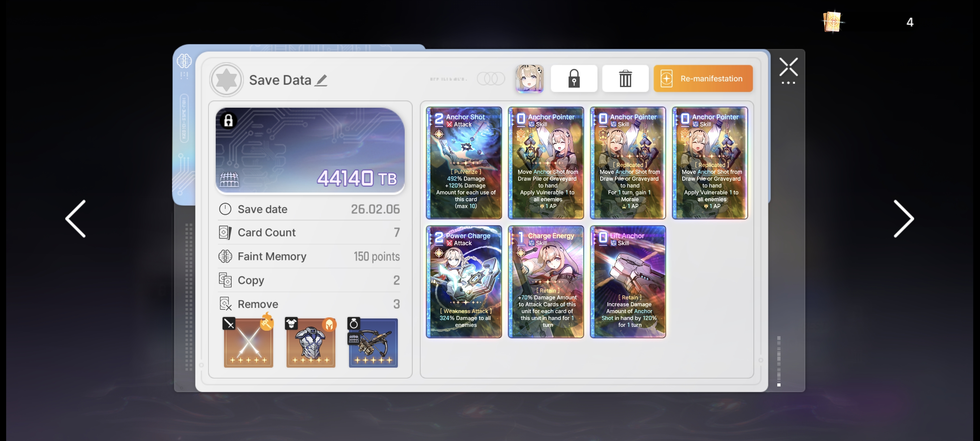Click the pencil icon to rename Save Data

321,80
